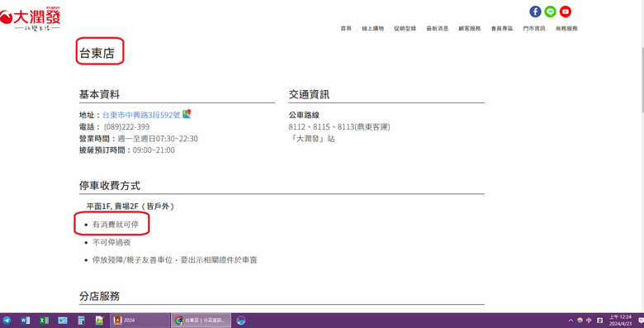The width and height of the screenshot is (644, 328).
Task: Open the RT-Mart Facebook page icon
Action: click(x=535, y=12)
